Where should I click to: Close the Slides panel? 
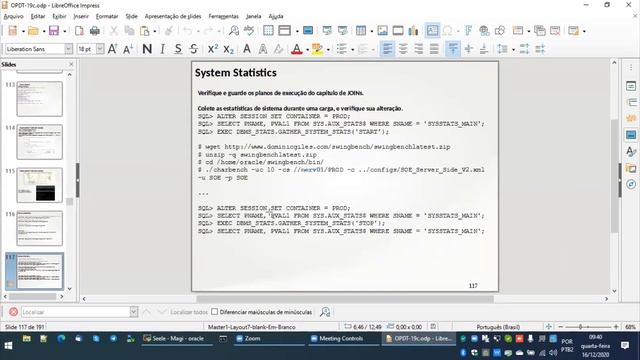pyautogui.click(x=71, y=64)
